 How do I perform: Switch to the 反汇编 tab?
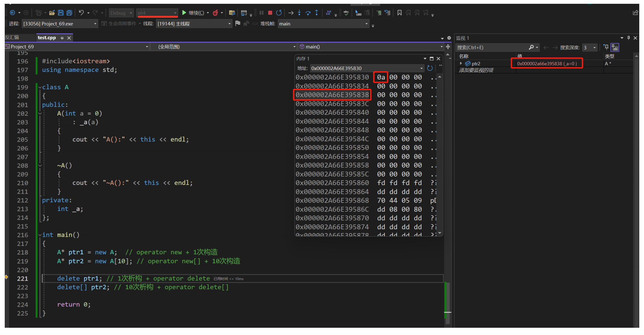pos(12,38)
